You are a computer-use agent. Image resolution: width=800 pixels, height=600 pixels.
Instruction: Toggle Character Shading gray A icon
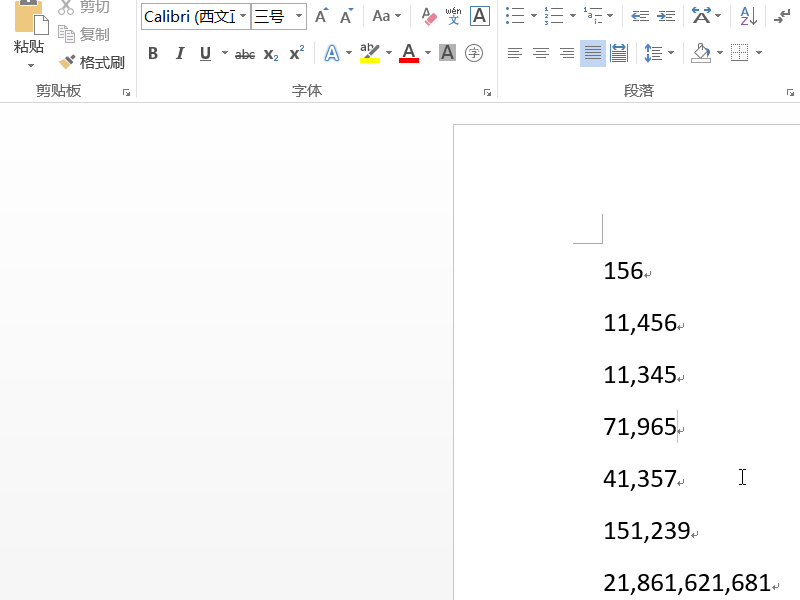pos(447,53)
